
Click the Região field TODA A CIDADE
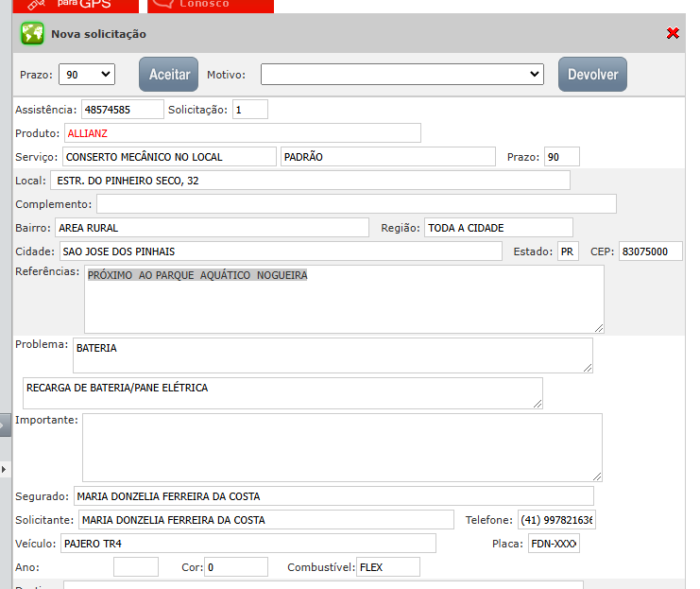(x=499, y=228)
